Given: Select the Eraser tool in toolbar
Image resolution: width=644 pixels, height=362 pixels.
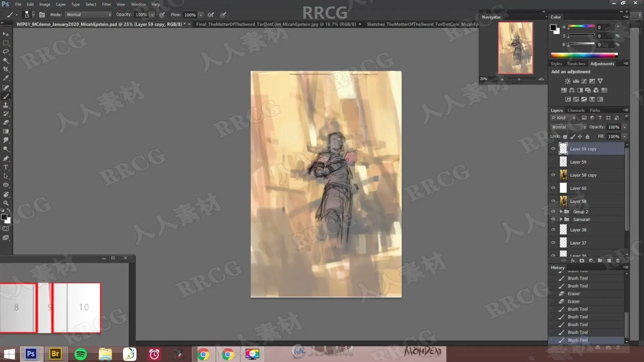Looking at the screenshot, I should click(6, 123).
